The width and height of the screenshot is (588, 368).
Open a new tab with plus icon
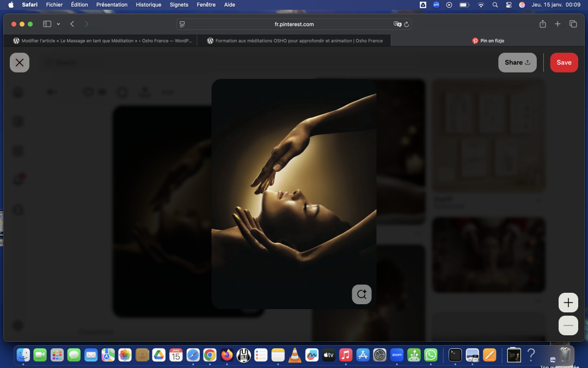(558, 24)
